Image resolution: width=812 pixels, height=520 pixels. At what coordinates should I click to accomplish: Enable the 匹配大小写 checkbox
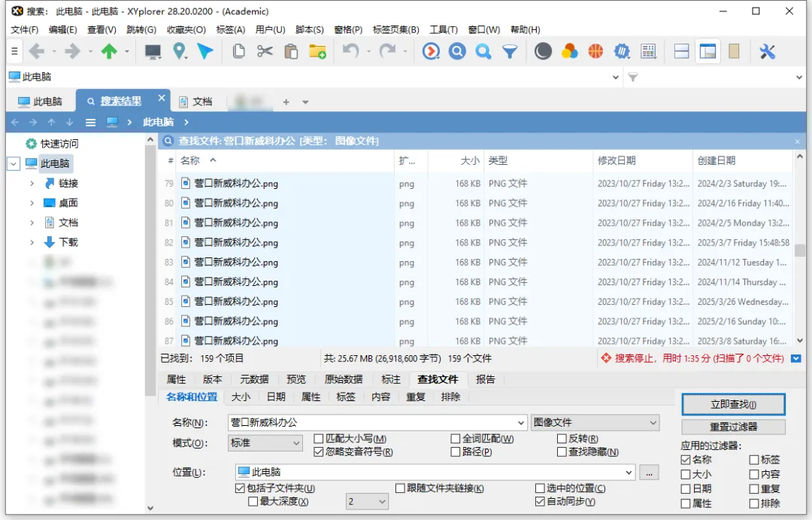click(319, 439)
